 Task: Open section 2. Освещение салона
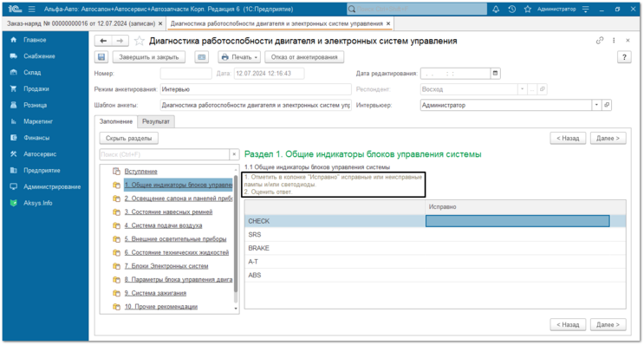pyautogui.click(x=179, y=199)
